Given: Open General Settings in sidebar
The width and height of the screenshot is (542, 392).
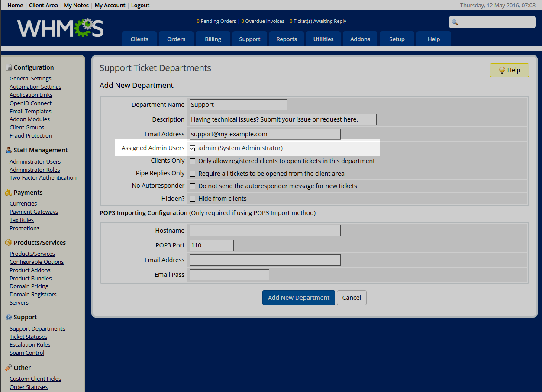Looking at the screenshot, I should point(30,79).
